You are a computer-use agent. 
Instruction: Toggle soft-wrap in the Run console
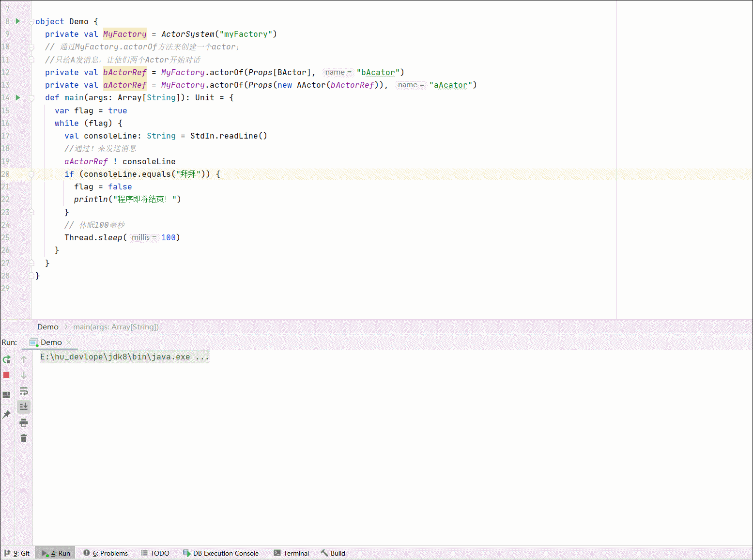coord(24,391)
